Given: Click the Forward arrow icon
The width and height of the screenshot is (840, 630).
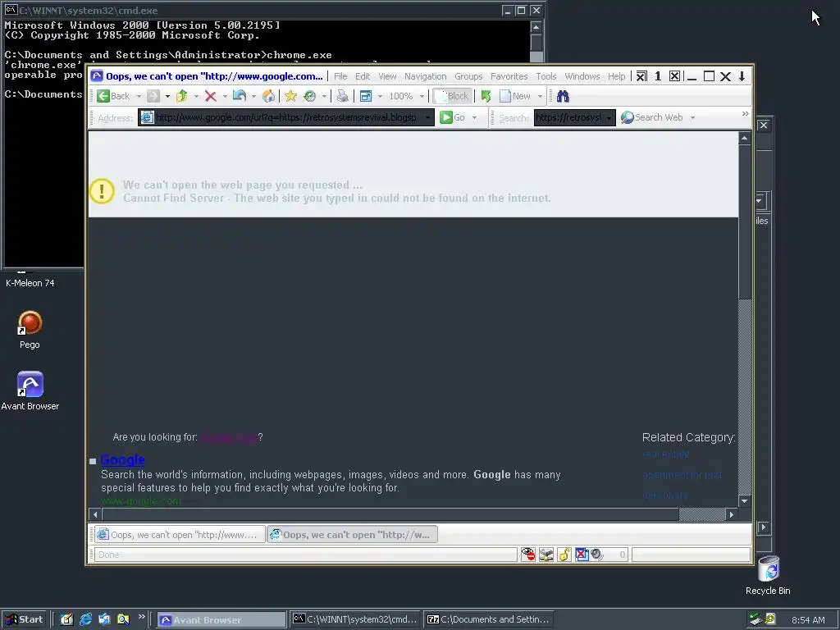Looking at the screenshot, I should pyautogui.click(x=153, y=97).
